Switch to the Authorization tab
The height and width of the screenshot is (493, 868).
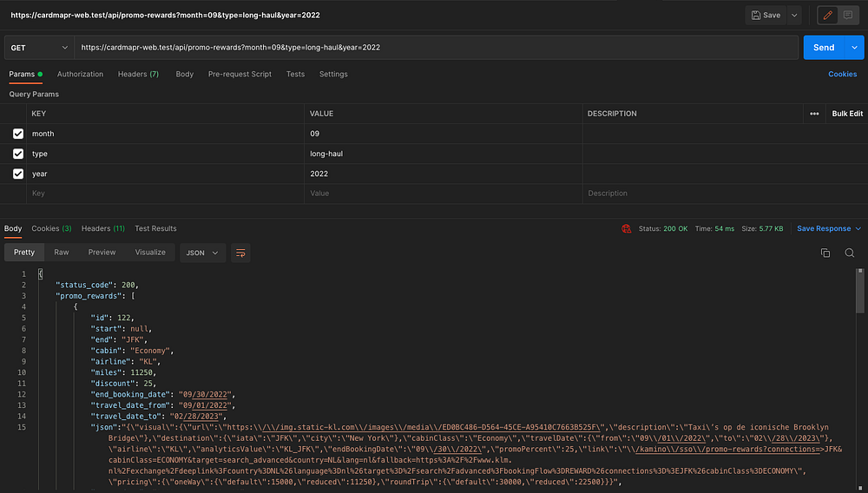point(80,75)
